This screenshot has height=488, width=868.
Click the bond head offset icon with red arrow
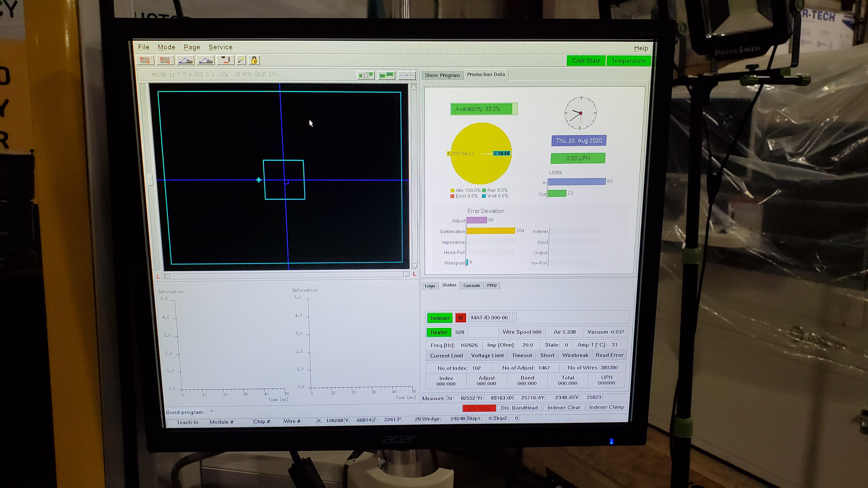pos(225,60)
